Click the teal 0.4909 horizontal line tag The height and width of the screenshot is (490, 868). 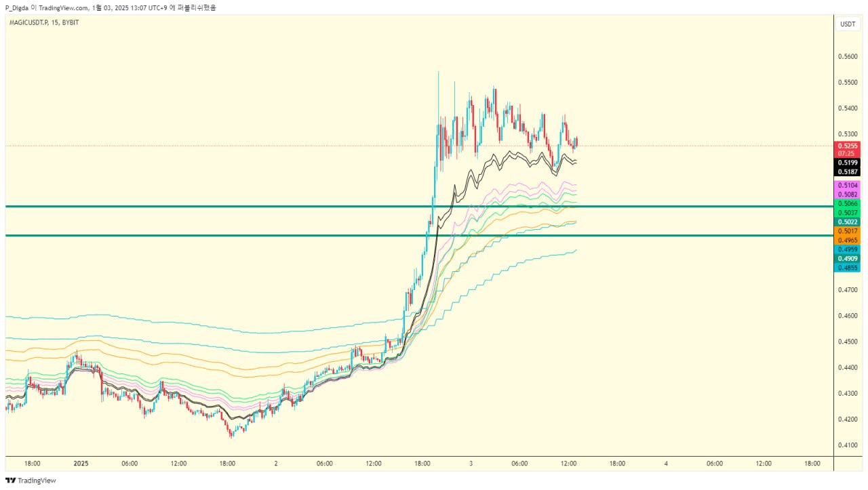click(848, 258)
